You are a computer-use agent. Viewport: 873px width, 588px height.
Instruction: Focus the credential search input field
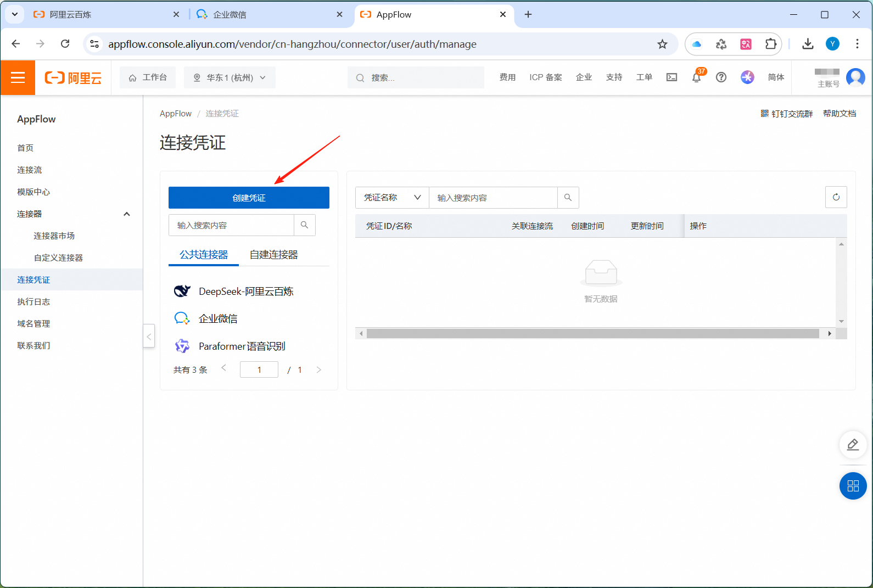point(493,198)
